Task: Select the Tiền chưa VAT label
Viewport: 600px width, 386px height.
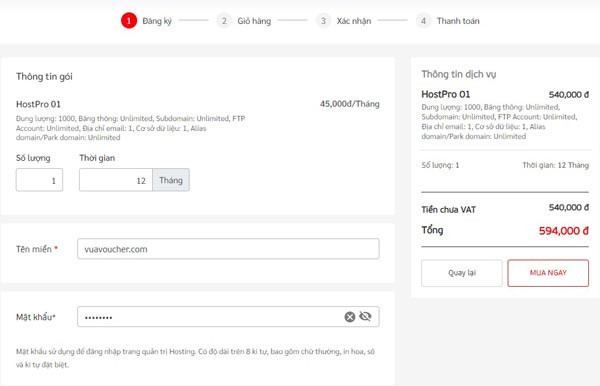Action: tap(448, 210)
